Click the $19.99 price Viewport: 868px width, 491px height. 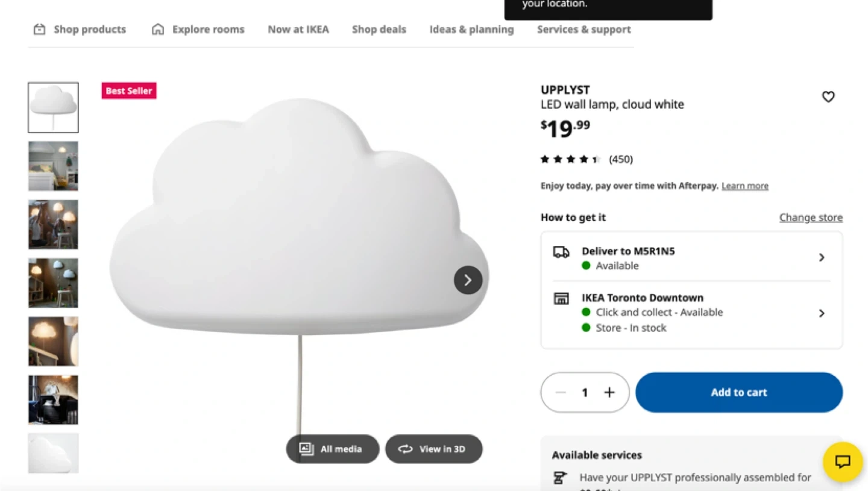coord(565,128)
